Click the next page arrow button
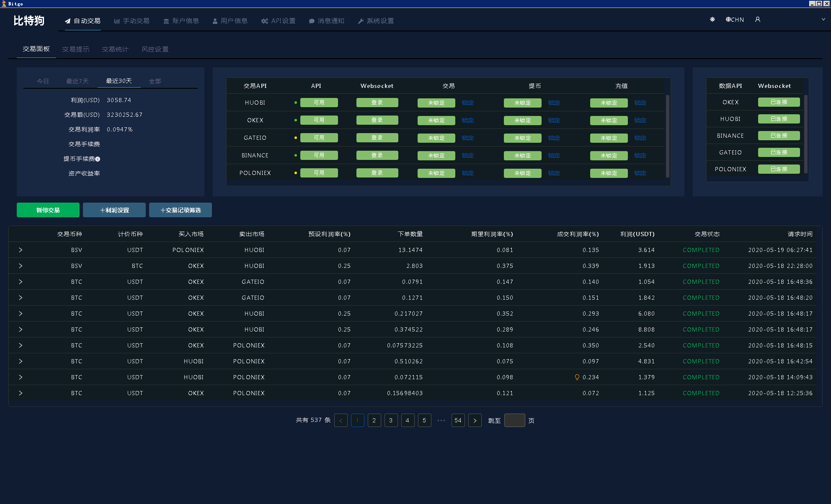831x504 pixels. click(475, 420)
